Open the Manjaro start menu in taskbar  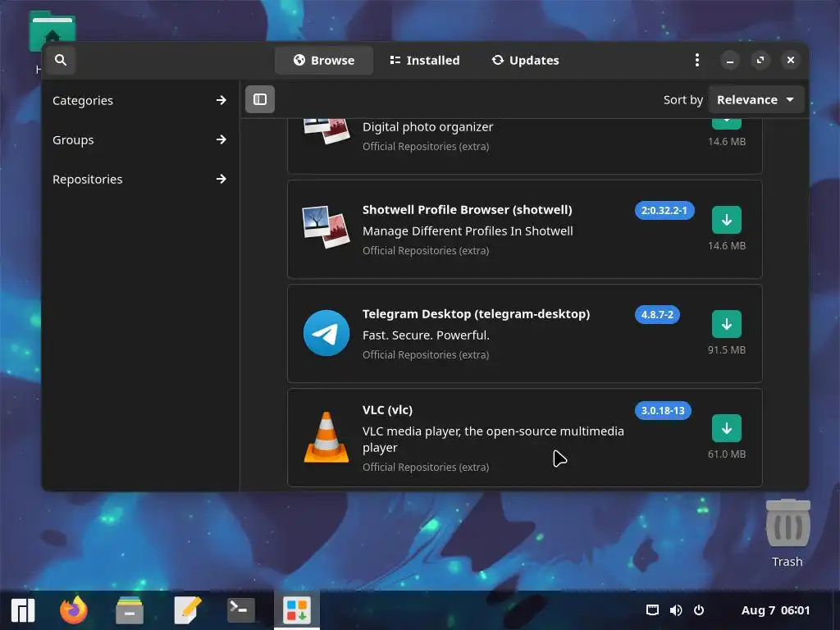click(x=23, y=610)
